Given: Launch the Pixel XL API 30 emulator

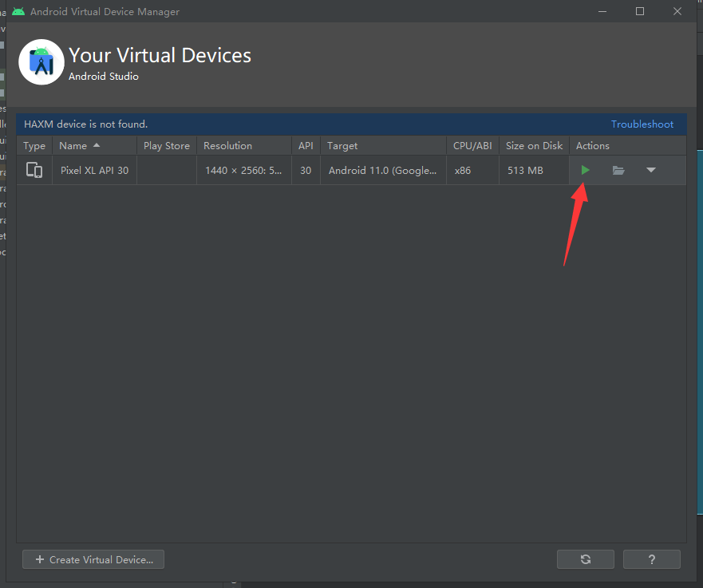Looking at the screenshot, I should (x=585, y=170).
